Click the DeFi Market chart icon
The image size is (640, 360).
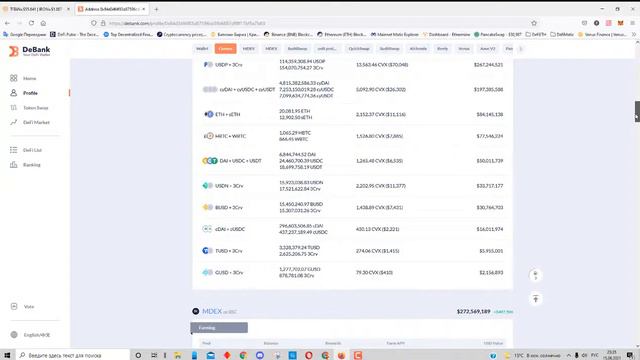coord(13,122)
